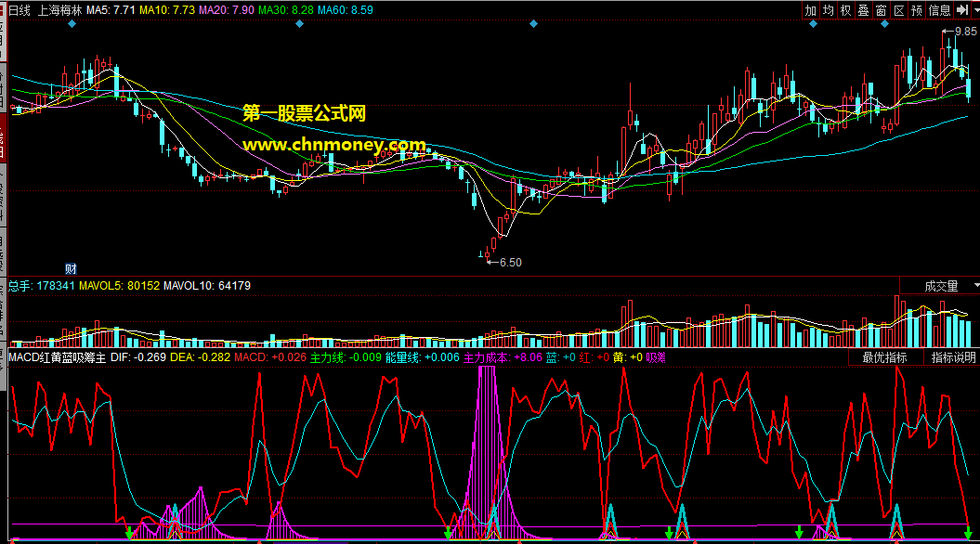This screenshot has width=980, height=544.
Task: Toggle the 权 price adjustment button
Action: [845, 10]
